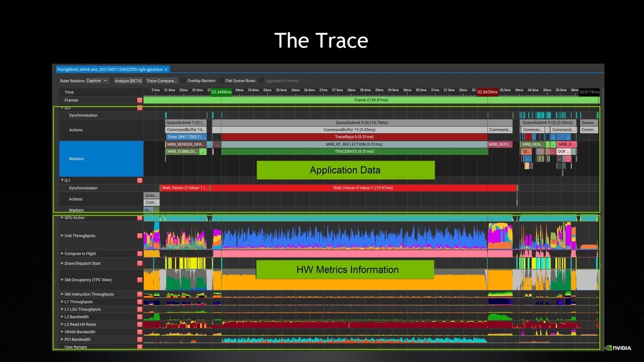Image resolution: width=644 pixels, height=362 pixels.
Task: Select the TraceRays 0 action bar
Action: tap(354, 137)
